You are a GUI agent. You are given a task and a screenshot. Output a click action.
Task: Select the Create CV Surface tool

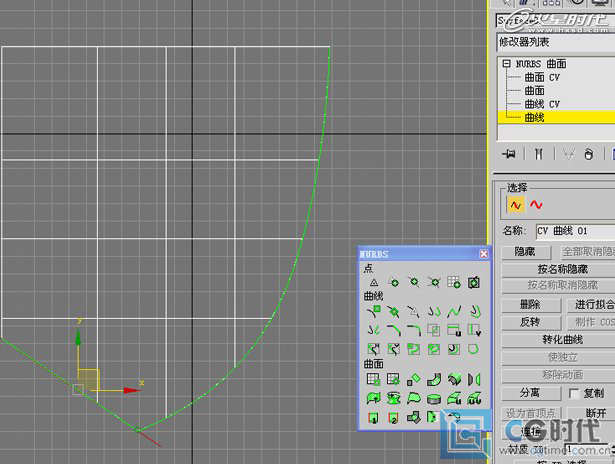374,380
